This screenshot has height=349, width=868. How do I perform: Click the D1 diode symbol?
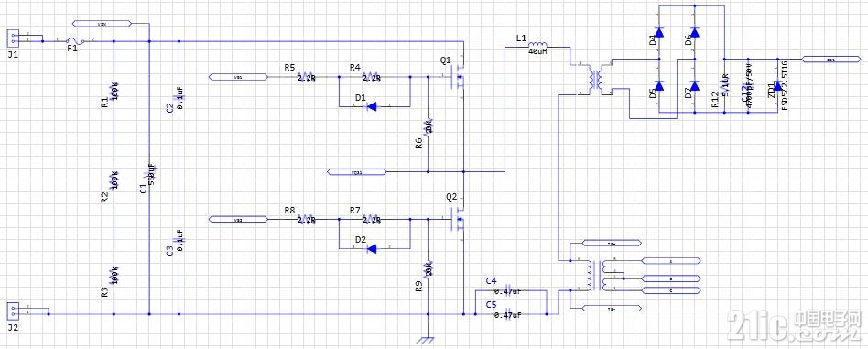pyautogui.click(x=373, y=106)
